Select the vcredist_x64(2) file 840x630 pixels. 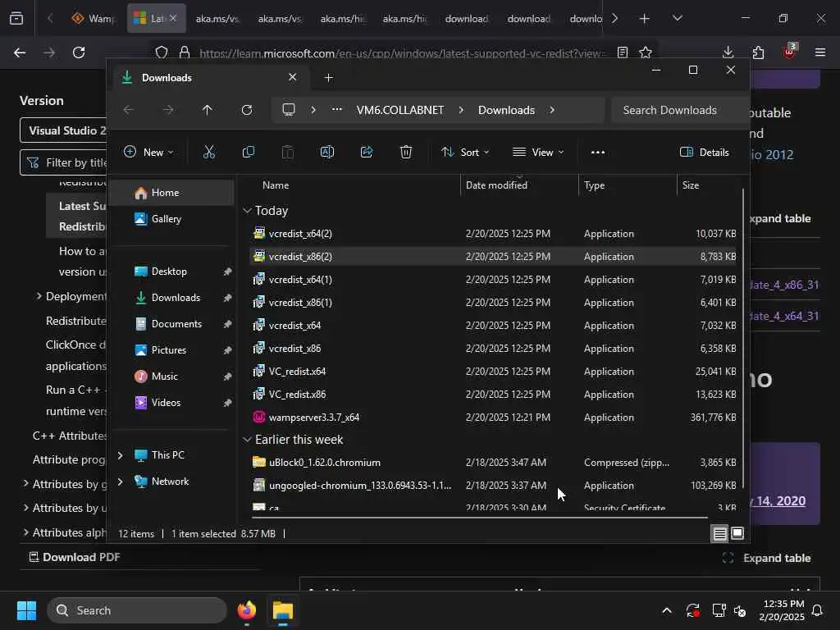click(493, 234)
